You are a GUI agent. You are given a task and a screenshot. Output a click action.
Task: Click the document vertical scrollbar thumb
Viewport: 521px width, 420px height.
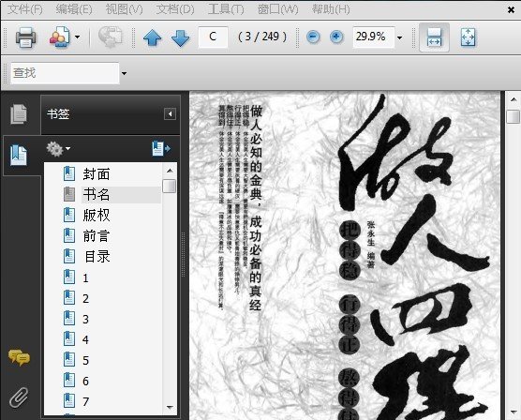coord(514,116)
